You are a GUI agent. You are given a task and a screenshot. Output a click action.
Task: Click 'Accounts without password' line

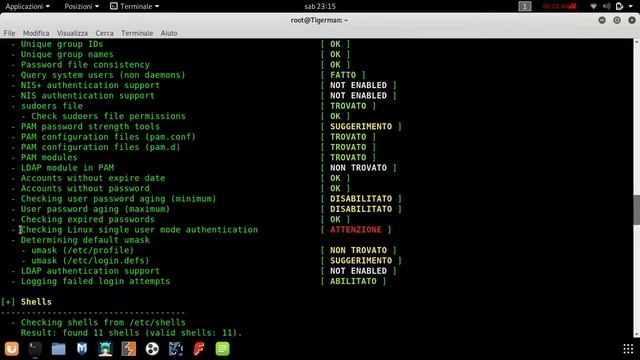[85, 189]
